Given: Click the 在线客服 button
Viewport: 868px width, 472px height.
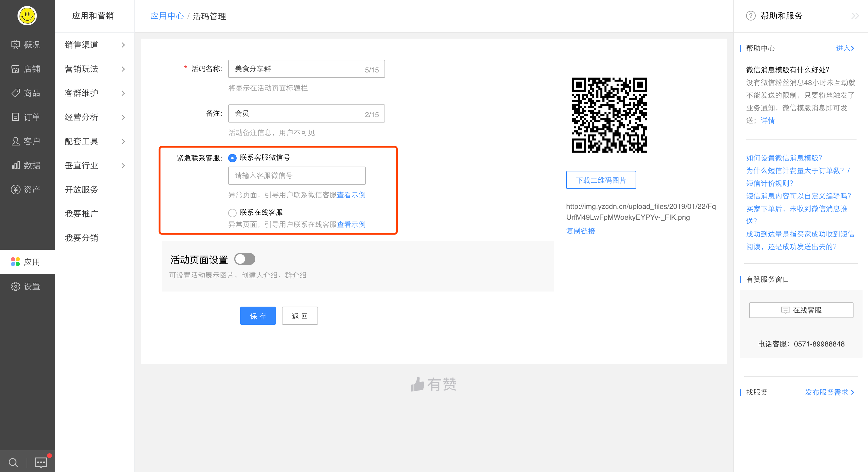Looking at the screenshot, I should (x=801, y=310).
